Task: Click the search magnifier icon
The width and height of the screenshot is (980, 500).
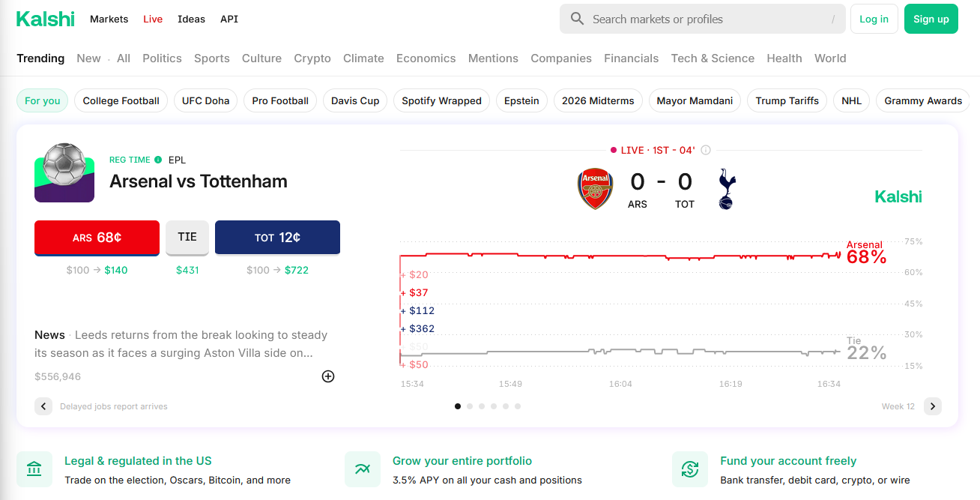Action: [577, 19]
